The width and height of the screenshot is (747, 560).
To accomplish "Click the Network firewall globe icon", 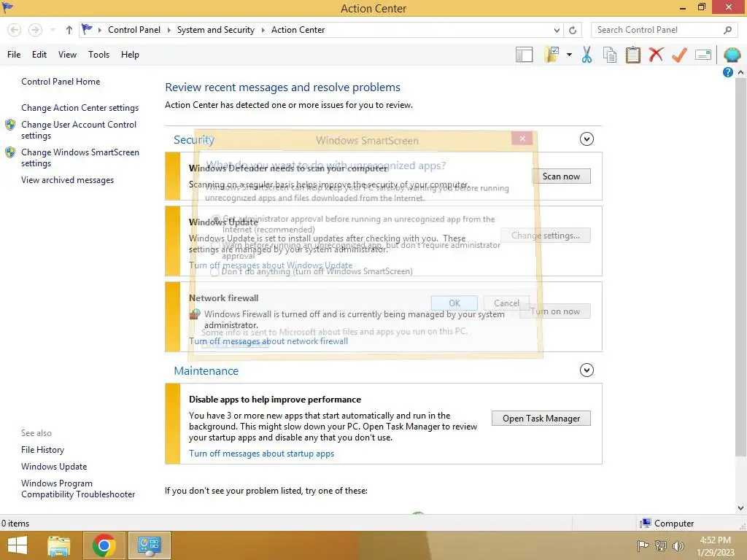I will tap(194, 314).
